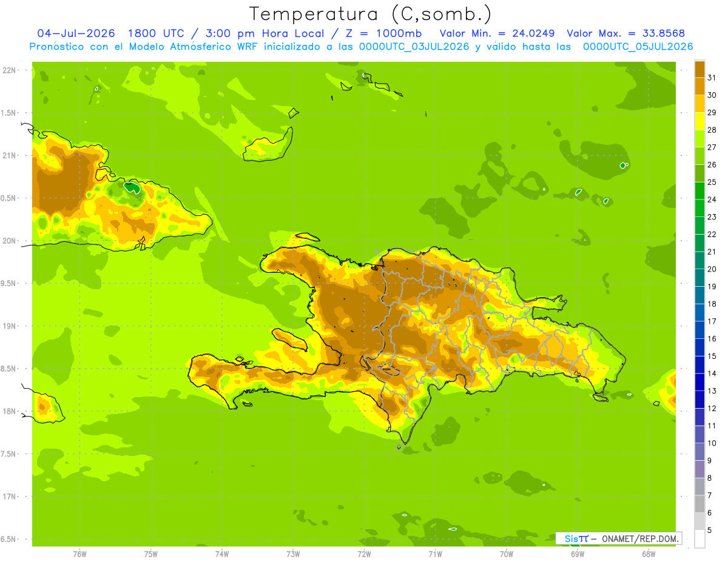This screenshot has height=562, width=728.
Task: Click the legend value 31
Action: tap(712, 78)
